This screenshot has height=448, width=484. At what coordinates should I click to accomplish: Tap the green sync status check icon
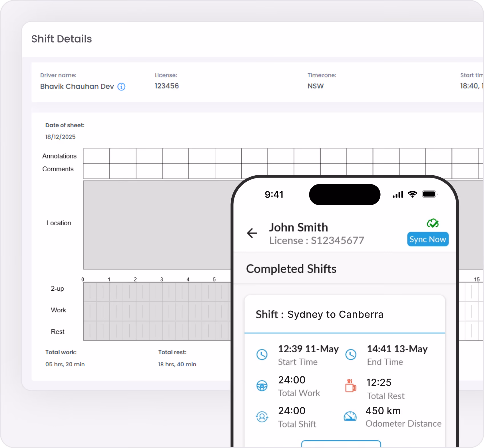click(x=433, y=223)
